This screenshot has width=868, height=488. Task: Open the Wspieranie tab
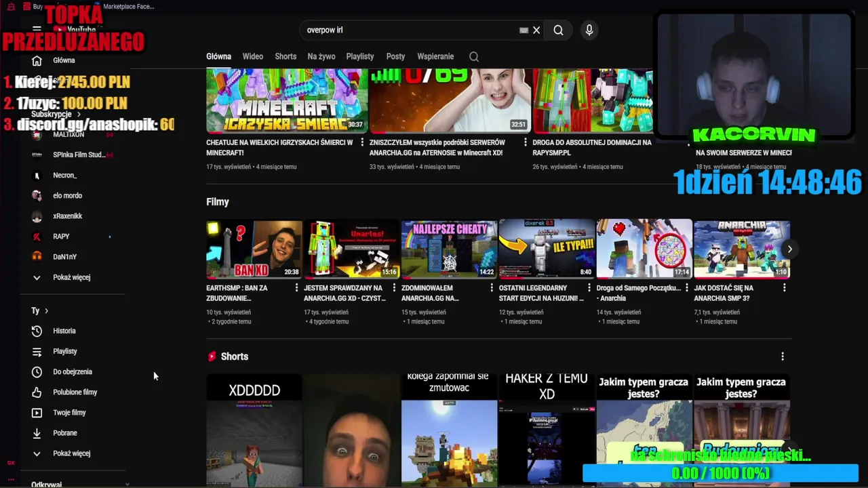click(x=435, y=56)
